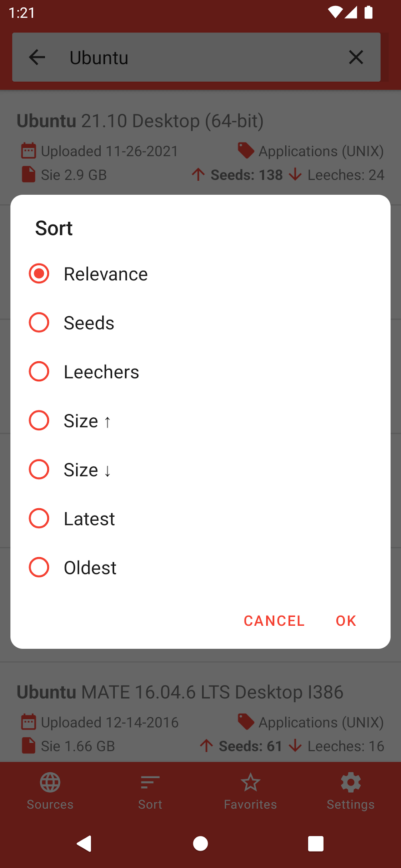Select the Relevance radio option
The height and width of the screenshot is (868, 401).
39,274
